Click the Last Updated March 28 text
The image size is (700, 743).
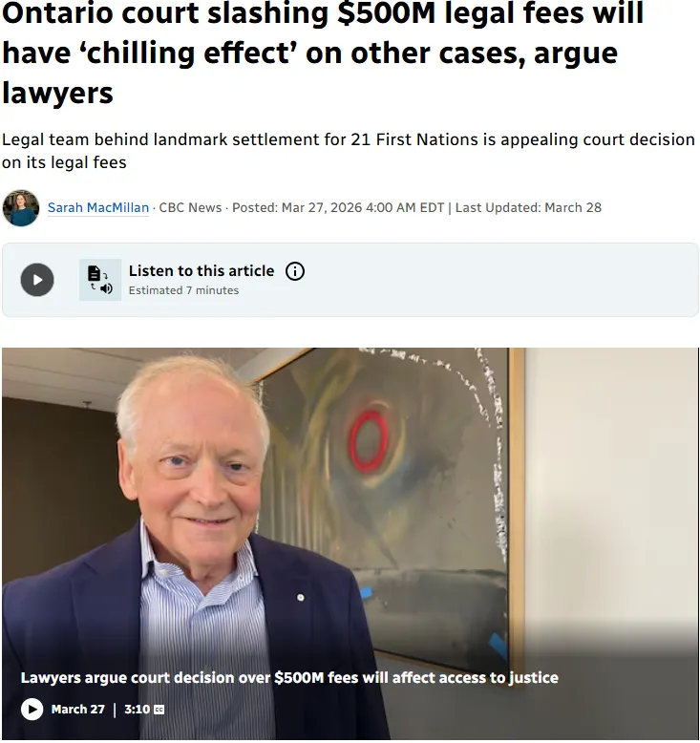pos(528,207)
